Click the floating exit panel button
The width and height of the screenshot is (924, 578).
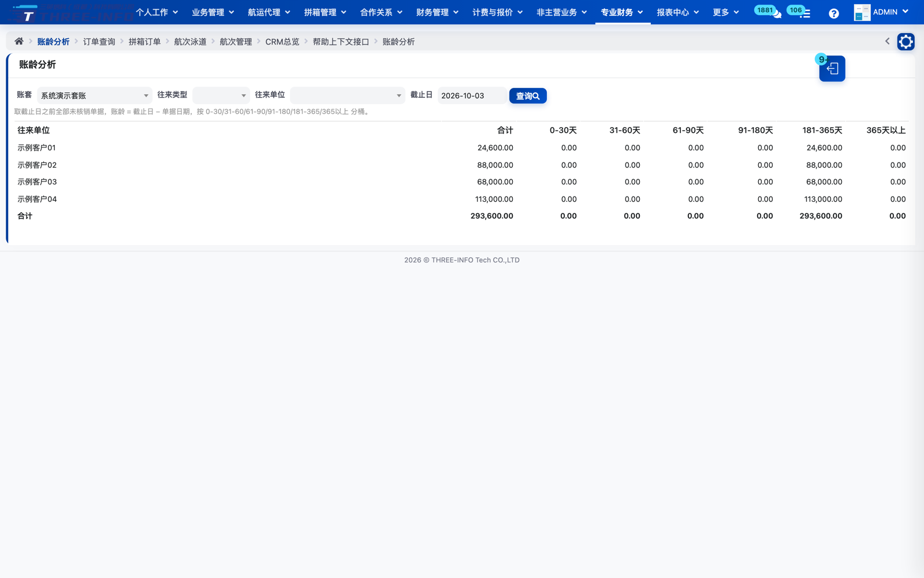[832, 68]
